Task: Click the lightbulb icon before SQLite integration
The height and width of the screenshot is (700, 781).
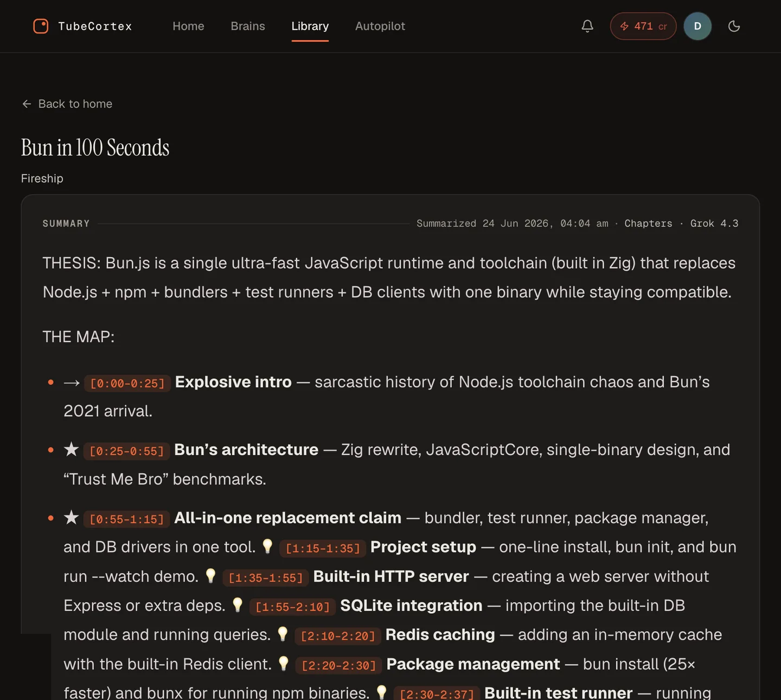Action: click(x=238, y=604)
